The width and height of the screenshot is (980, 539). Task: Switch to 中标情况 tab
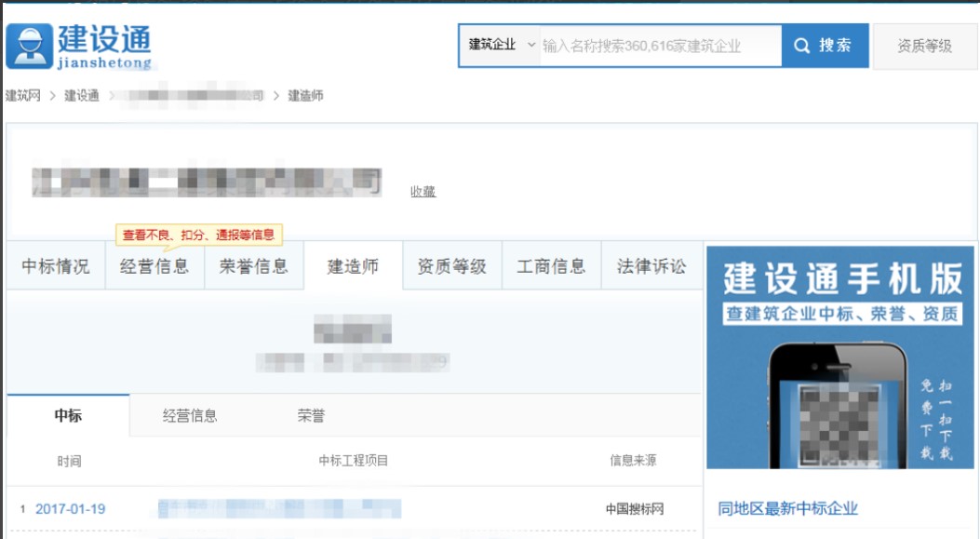[x=56, y=266]
